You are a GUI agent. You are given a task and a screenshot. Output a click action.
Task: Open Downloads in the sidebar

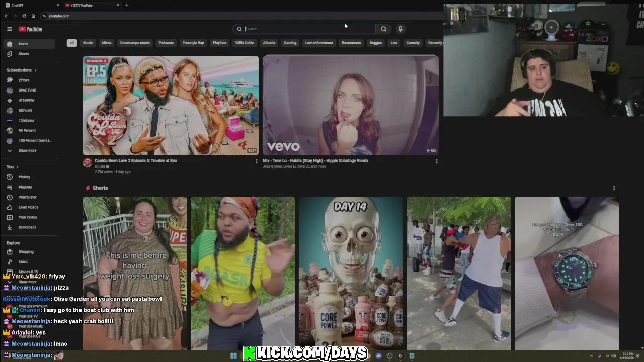pos(30,227)
